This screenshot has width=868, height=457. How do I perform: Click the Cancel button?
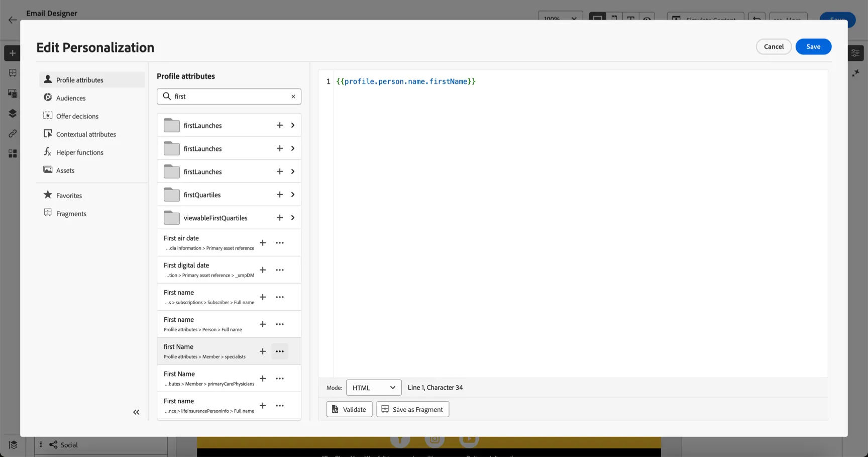point(774,47)
